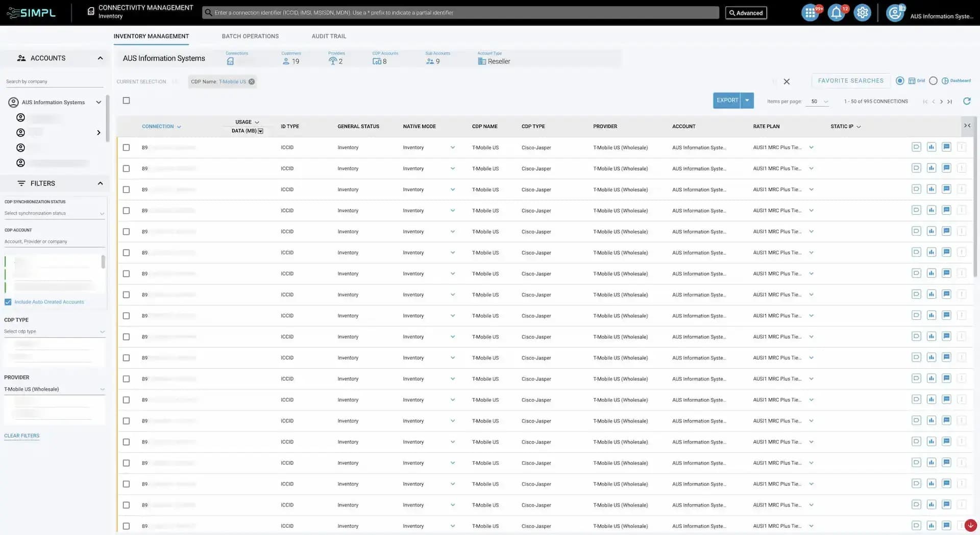The height and width of the screenshot is (535, 980).
Task: Check the first connection row checkbox
Action: 126,147
